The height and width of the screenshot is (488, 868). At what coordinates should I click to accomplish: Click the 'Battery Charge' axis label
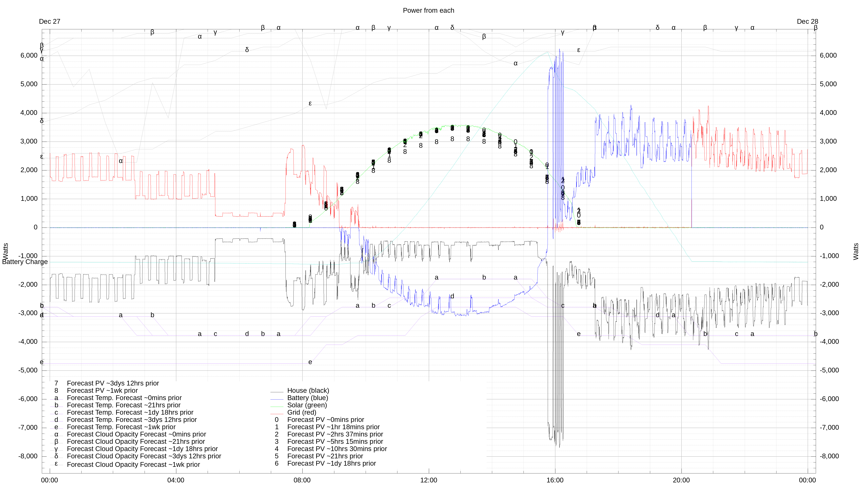pyautogui.click(x=25, y=262)
